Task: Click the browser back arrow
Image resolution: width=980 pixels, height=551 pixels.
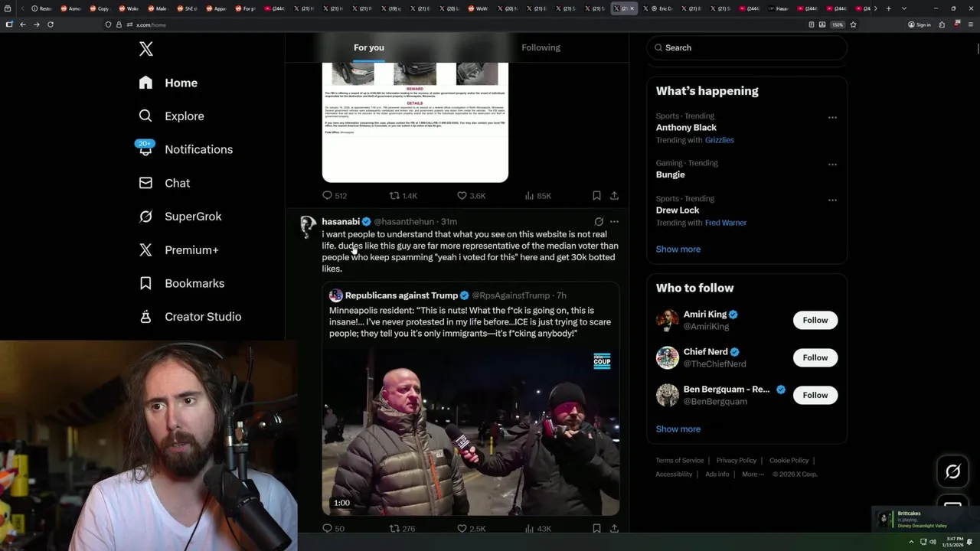Action: tap(23, 24)
